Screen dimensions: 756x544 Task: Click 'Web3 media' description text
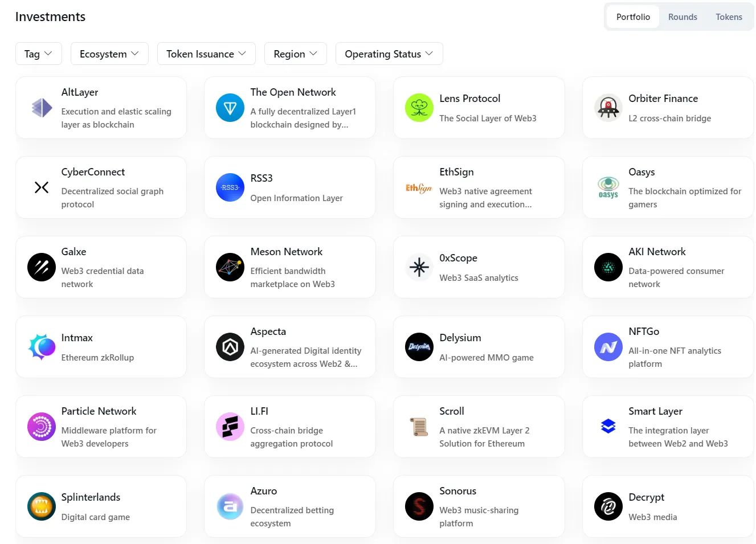(653, 517)
